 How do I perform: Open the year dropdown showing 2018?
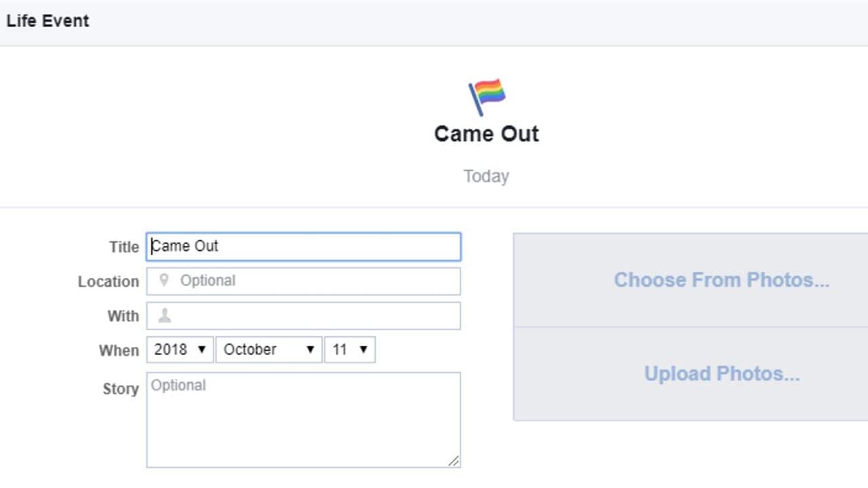[179, 349]
